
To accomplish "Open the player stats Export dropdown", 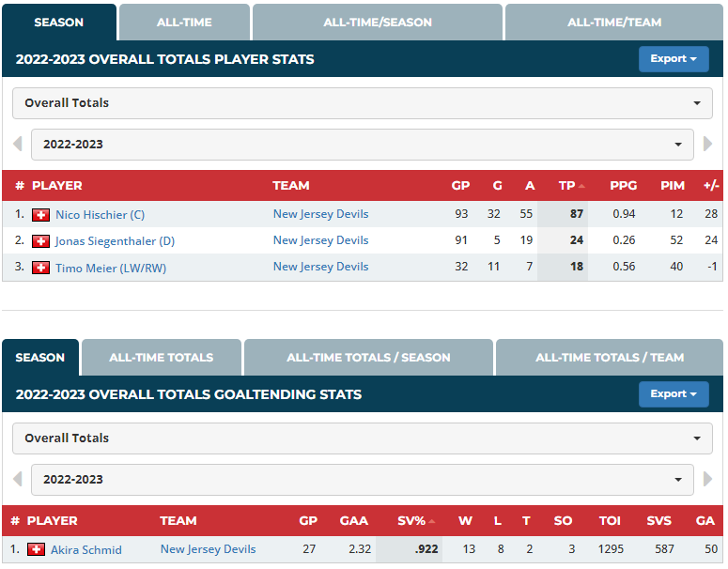I will (674, 59).
